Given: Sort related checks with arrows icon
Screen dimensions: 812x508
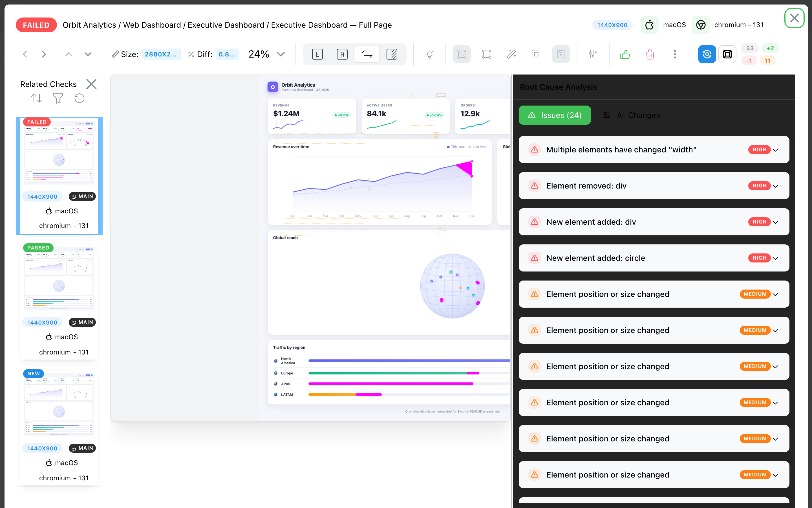Looking at the screenshot, I should [x=37, y=98].
